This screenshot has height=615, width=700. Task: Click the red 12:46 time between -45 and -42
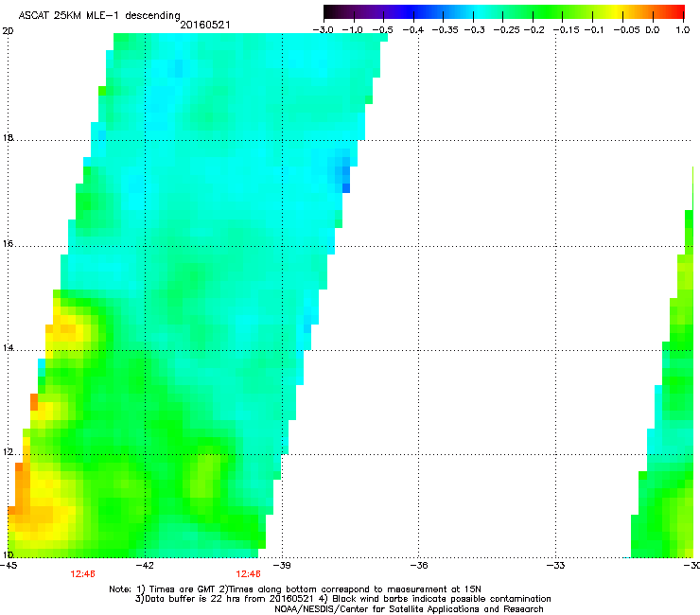click(82, 574)
